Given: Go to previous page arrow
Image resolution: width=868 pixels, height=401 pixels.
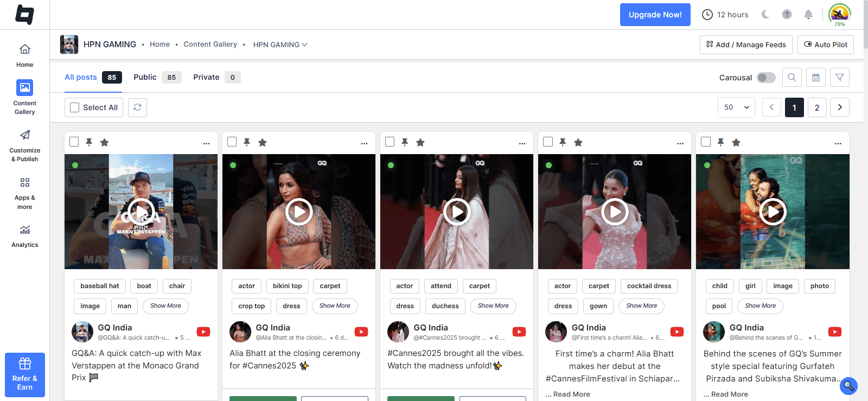Looking at the screenshot, I should 771,107.
